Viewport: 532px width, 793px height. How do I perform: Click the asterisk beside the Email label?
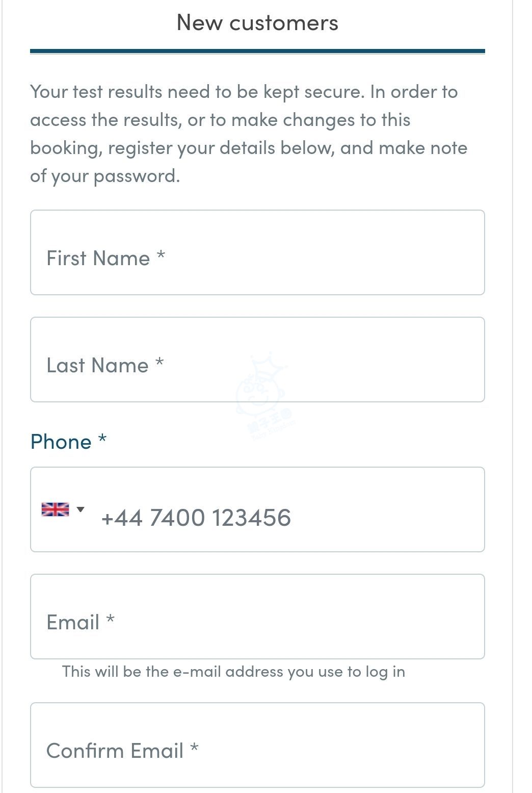click(x=110, y=619)
